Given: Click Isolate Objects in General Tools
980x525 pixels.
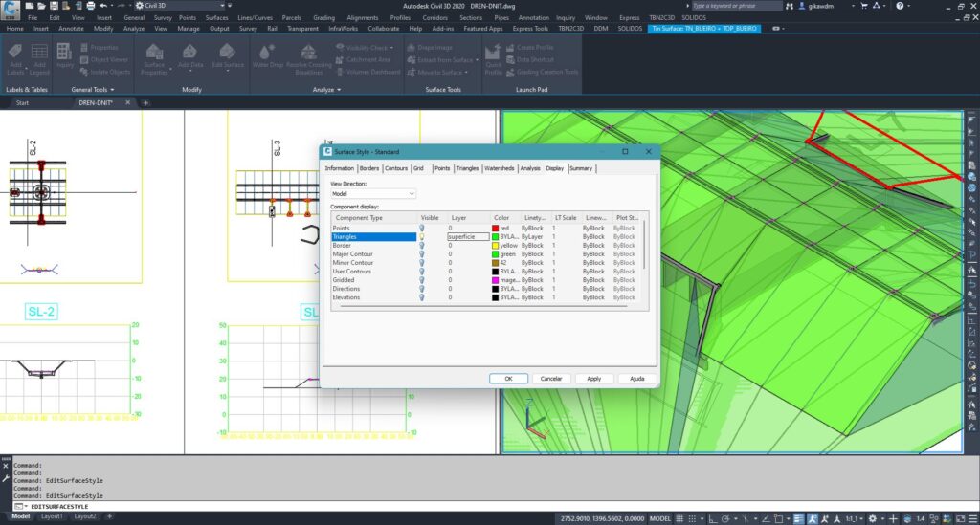Looking at the screenshot, I should [105, 72].
